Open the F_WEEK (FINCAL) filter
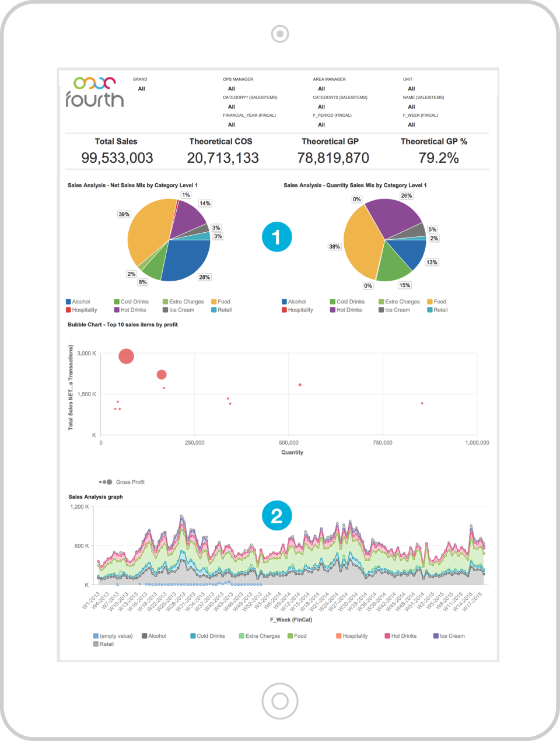Viewport: 560px width, 741px height. coord(411,125)
